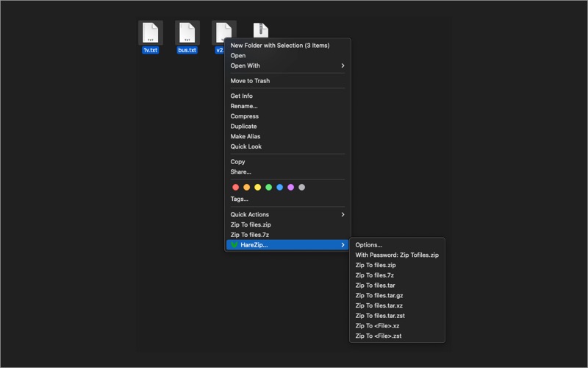Select Make Alias

(287, 137)
